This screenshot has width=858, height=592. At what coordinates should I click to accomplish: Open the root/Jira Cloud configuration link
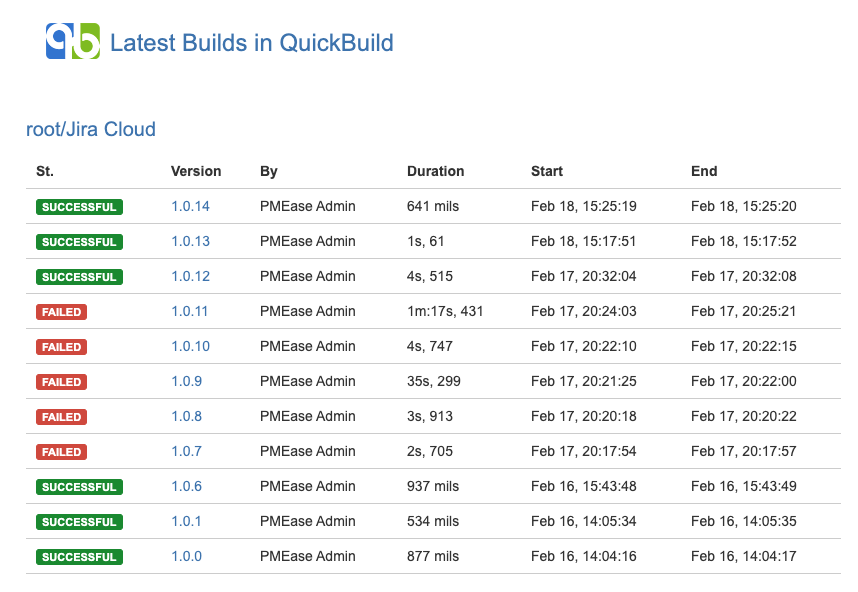pyautogui.click(x=91, y=129)
